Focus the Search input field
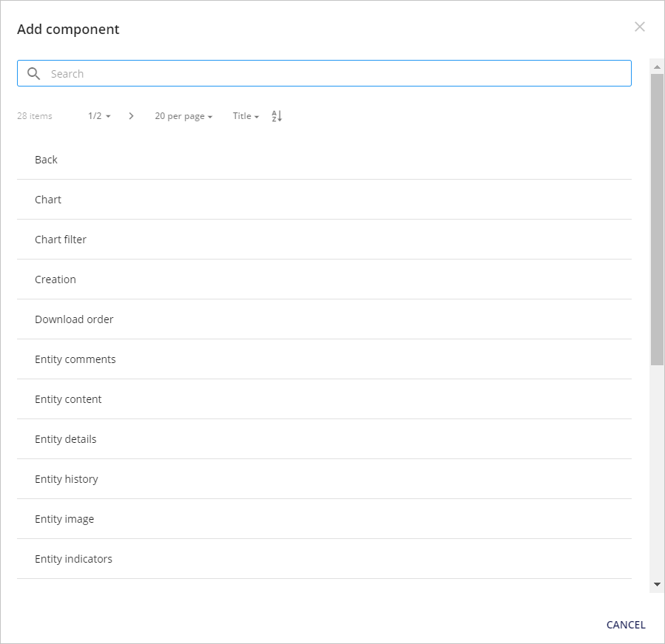The height and width of the screenshot is (644, 665). 324,73
